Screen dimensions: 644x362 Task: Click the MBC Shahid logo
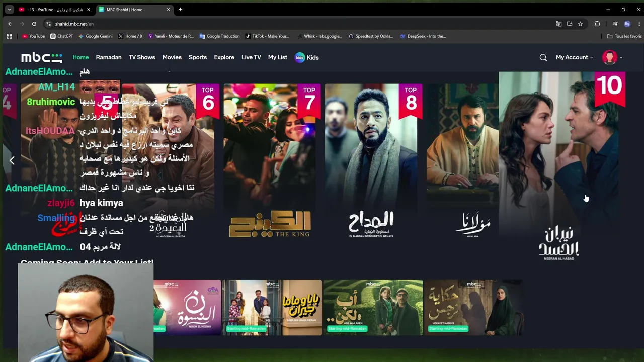point(42,57)
